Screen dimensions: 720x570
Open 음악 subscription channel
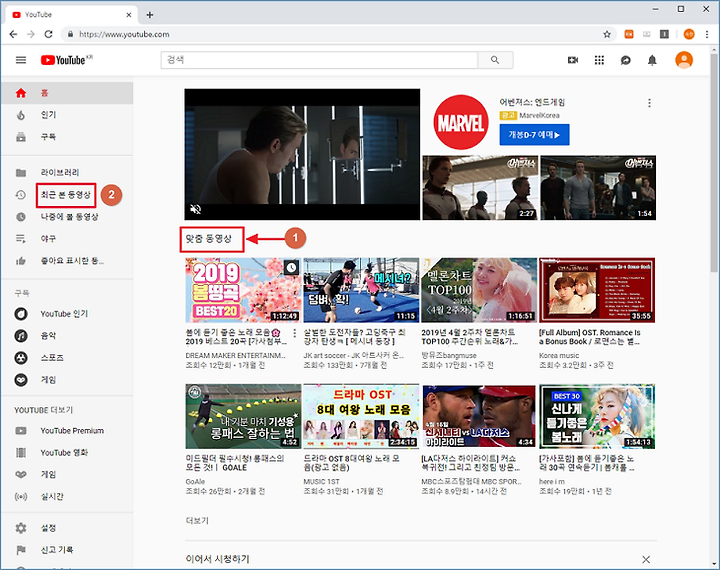point(67,336)
